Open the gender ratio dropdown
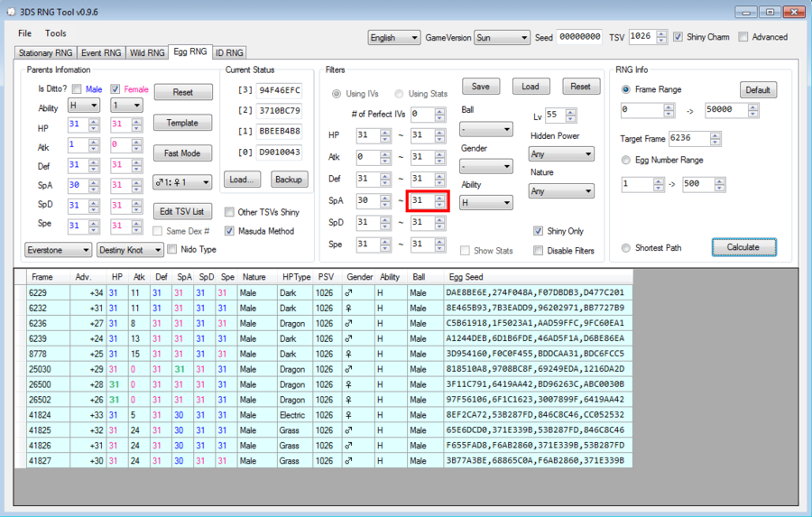812x517 pixels. click(x=182, y=182)
